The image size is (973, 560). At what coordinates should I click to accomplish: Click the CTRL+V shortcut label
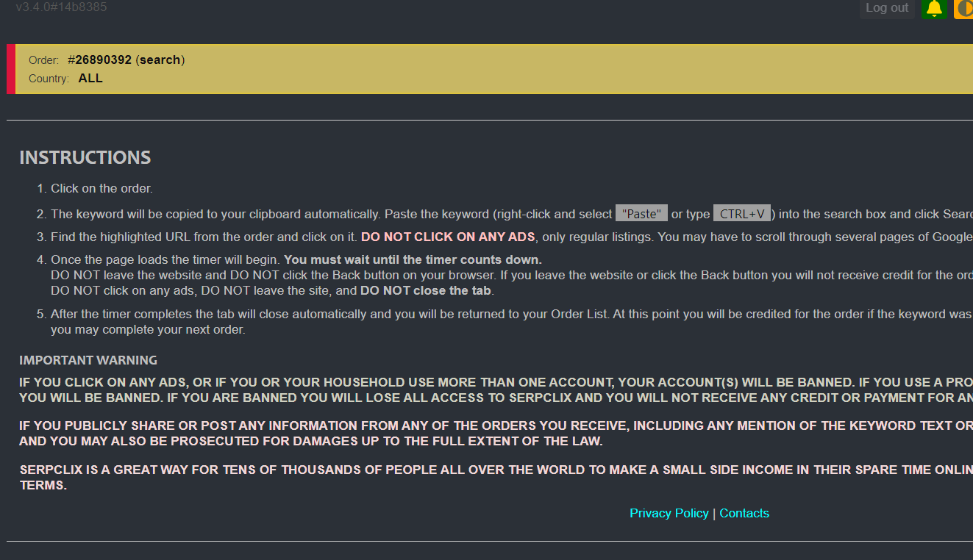point(741,214)
